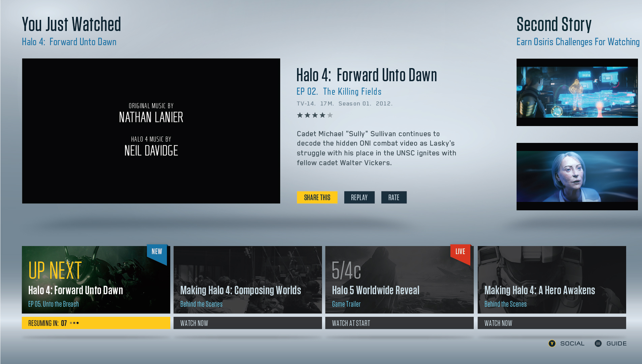
Task: Click the Halo 4: Forward Unto Dawn subtitle link
Action: 69,42
